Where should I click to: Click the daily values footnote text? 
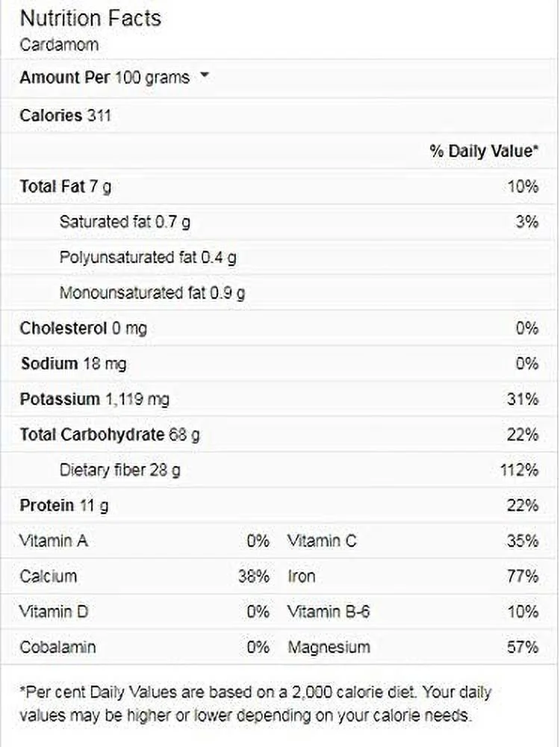click(255, 703)
